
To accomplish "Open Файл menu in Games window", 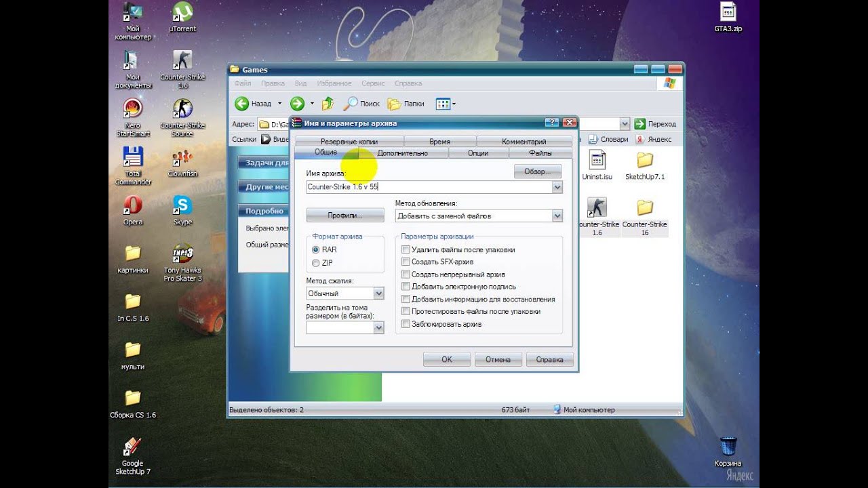I will [x=242, y=83].
